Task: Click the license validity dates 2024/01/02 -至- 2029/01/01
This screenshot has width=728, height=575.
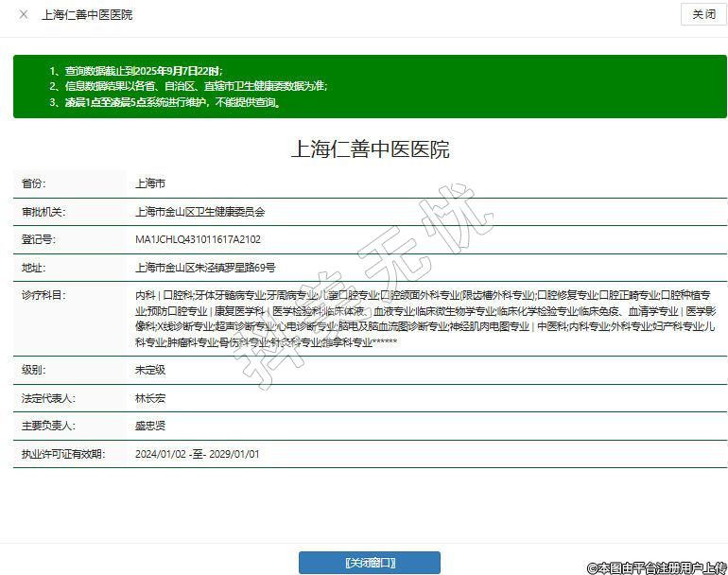Action: [197, 455]
